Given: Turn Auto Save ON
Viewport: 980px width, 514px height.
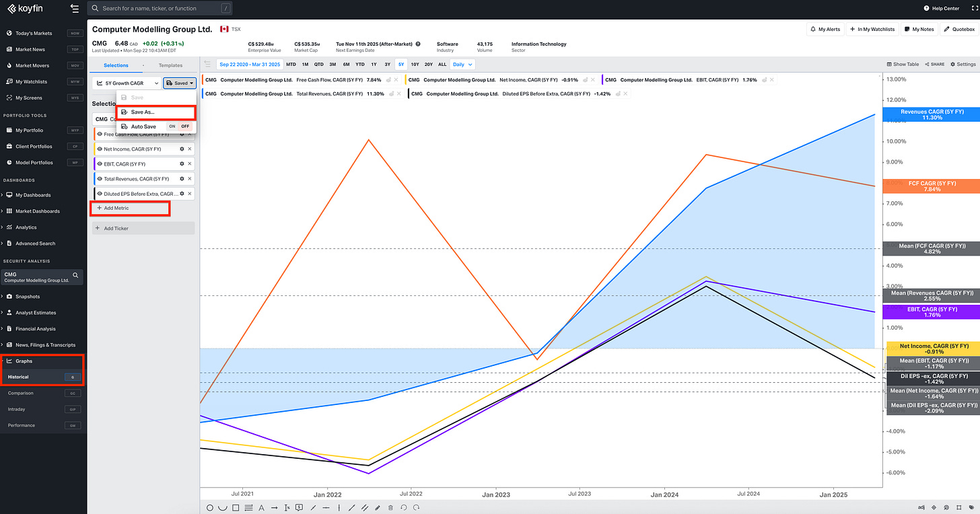Looking at the screenshot, I should tap(172, 126).
